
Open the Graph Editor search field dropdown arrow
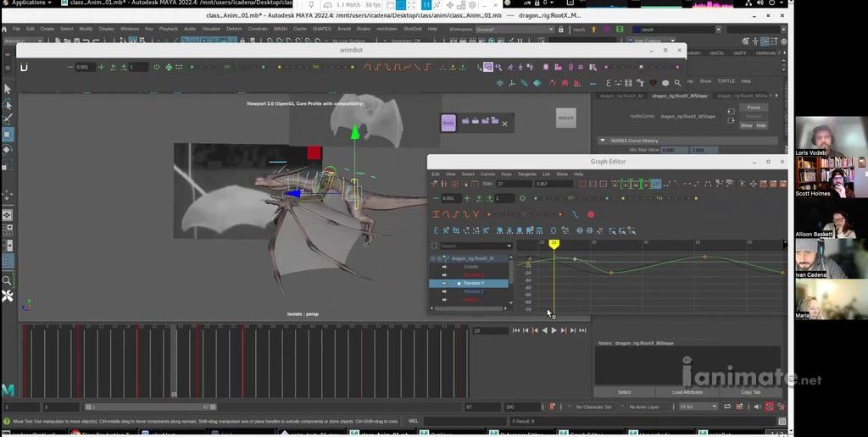point(509,246)
